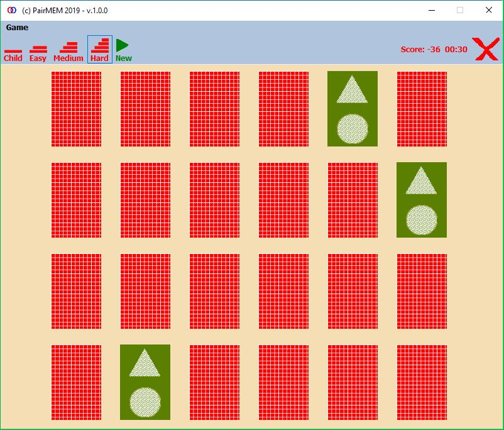
Task: Flip the third card in the second row
Action: [x=214, y=200]
